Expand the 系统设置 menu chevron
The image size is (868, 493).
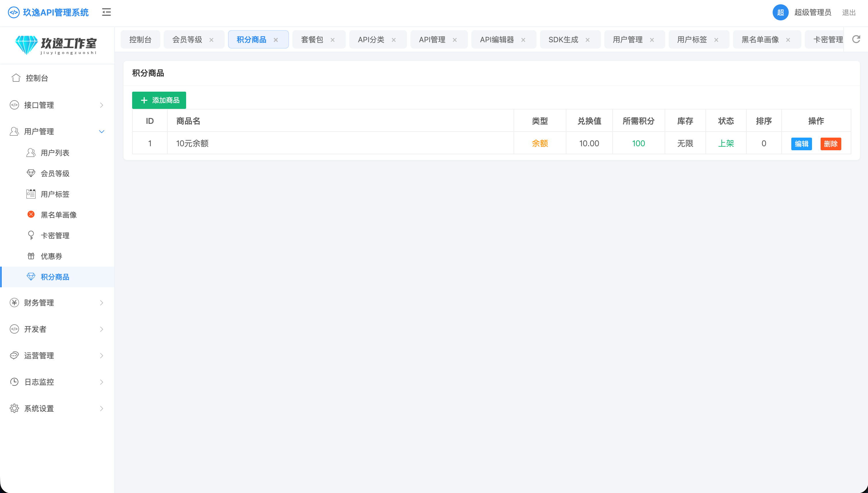click(x=101, y=408)
